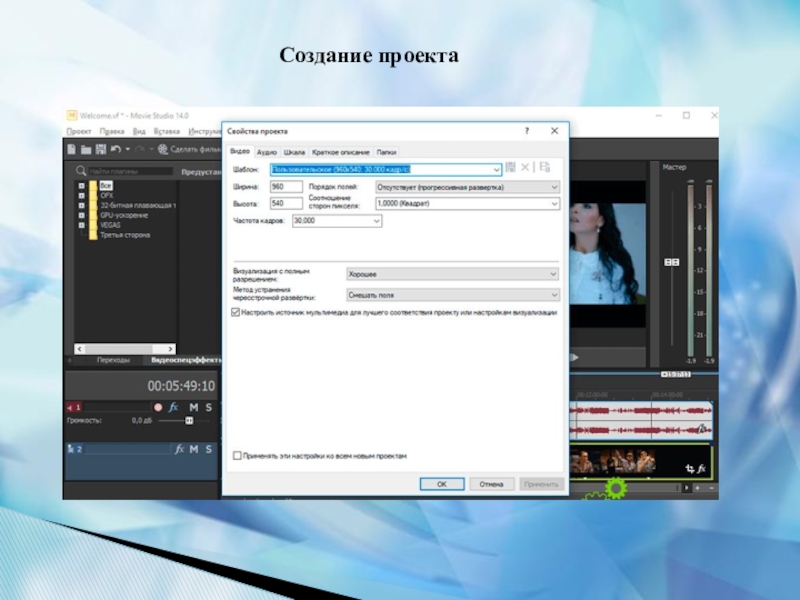Click track 1 fx effects icon
Screen dimensions: 800x600
(173, 407)
